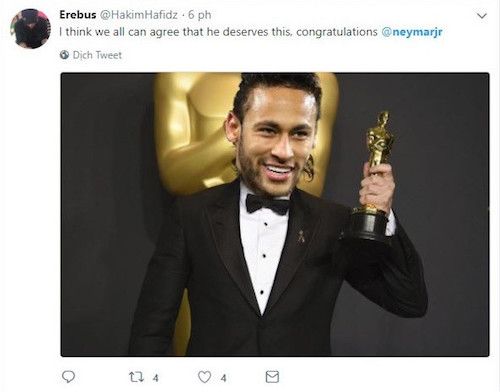The height and width of the screenshot is (392, 500).
Task: Open the attached photo in full view
Action: pos(275,214)
